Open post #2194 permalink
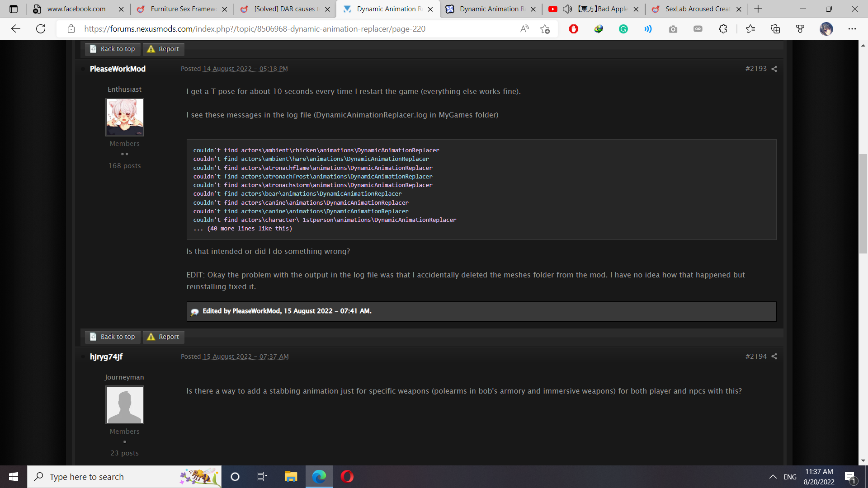Image resolution: width=868 pixels, height=488 pixels. coord(756,357)
